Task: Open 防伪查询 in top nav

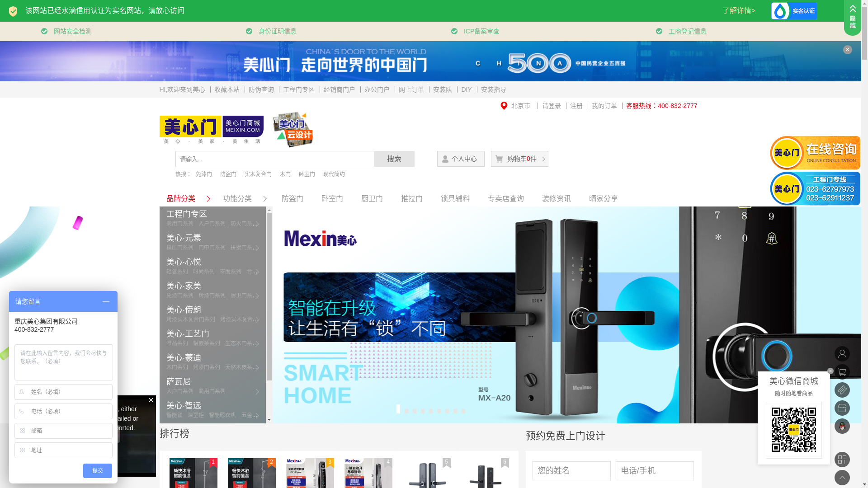Action: tap(261, 89)
